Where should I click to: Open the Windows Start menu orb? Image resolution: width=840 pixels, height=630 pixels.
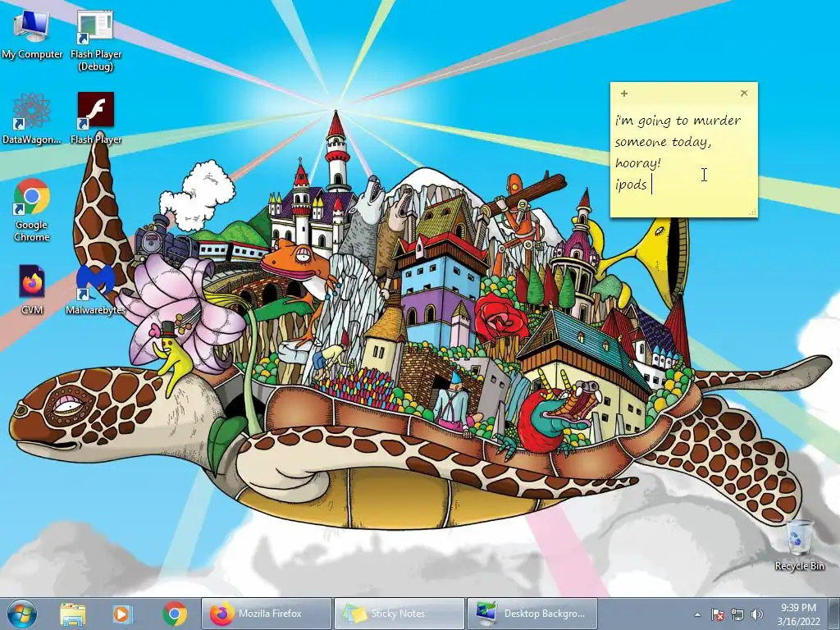point(22,614)
